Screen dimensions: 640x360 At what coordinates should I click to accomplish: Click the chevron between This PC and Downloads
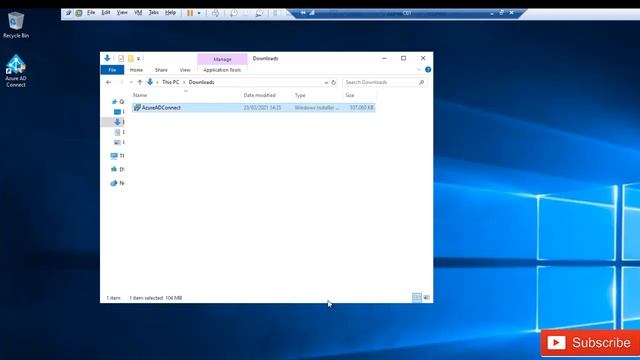(184, 82)
